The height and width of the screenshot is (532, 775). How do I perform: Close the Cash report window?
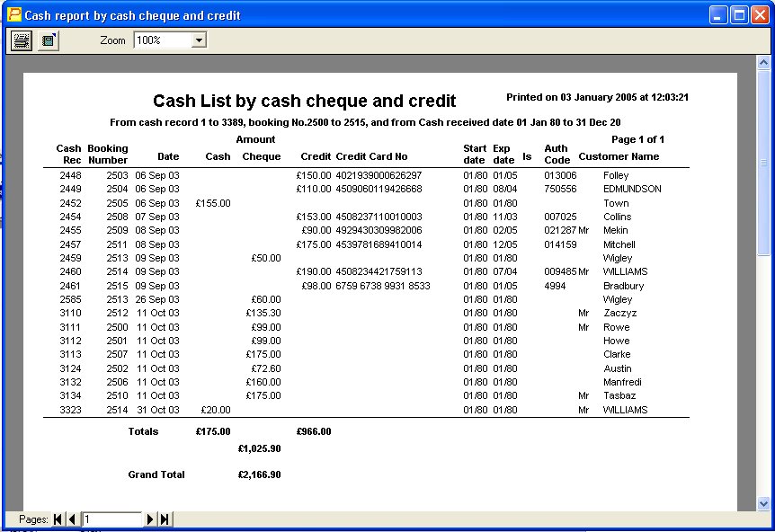tap(760, 15)
